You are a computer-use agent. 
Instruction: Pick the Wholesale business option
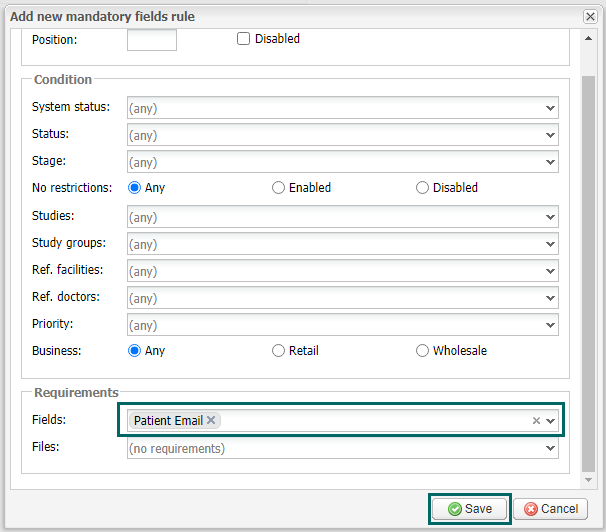tap(422, 351)
